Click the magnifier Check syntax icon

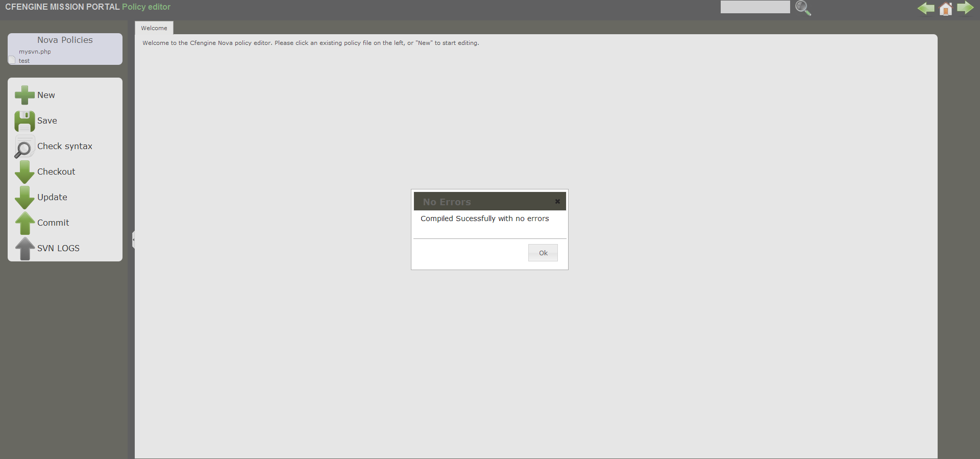pyautogui.click(x=23, y=148)
